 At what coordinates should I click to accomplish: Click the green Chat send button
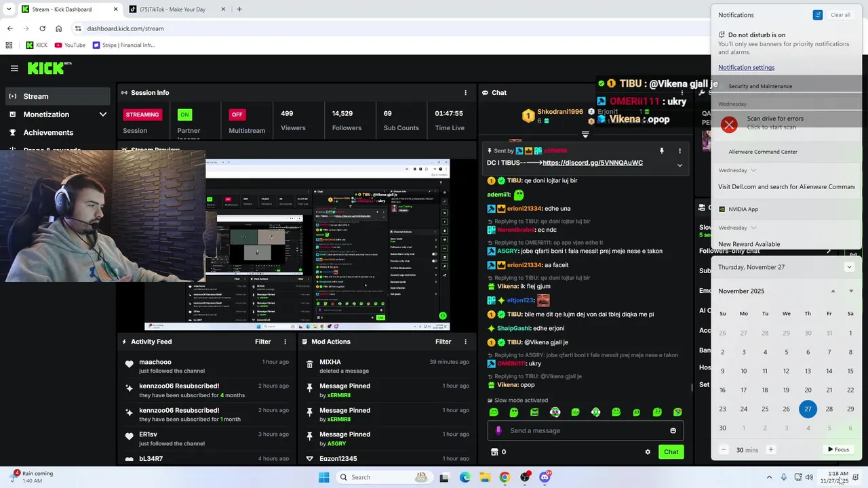[x=671, y=452]
